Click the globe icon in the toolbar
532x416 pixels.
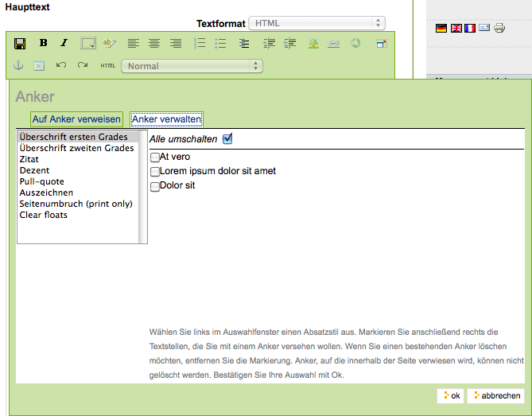point(355,43)
